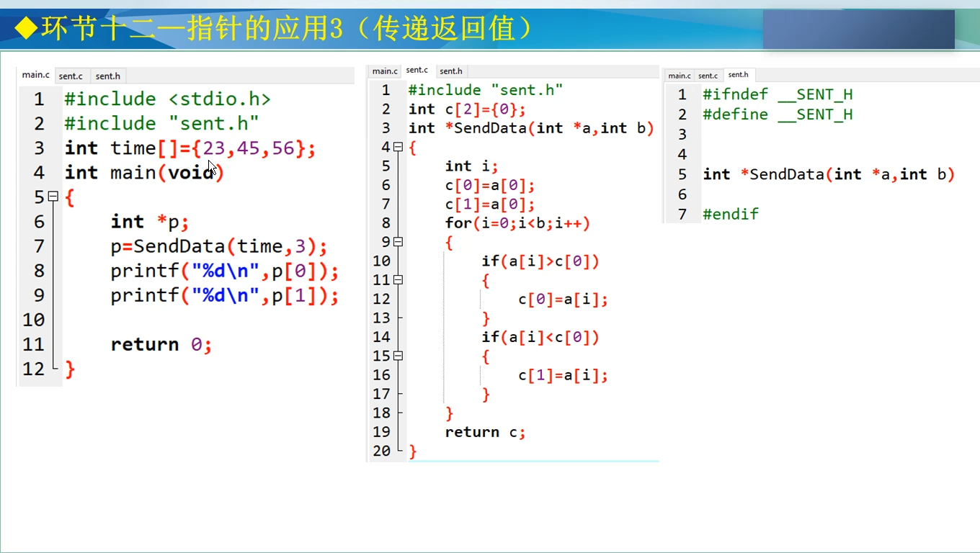Image resolution: width=980 pixels, height=553 pixels.
Task: Click the line '#include <stdio.h>'
Action: (167, 99)
